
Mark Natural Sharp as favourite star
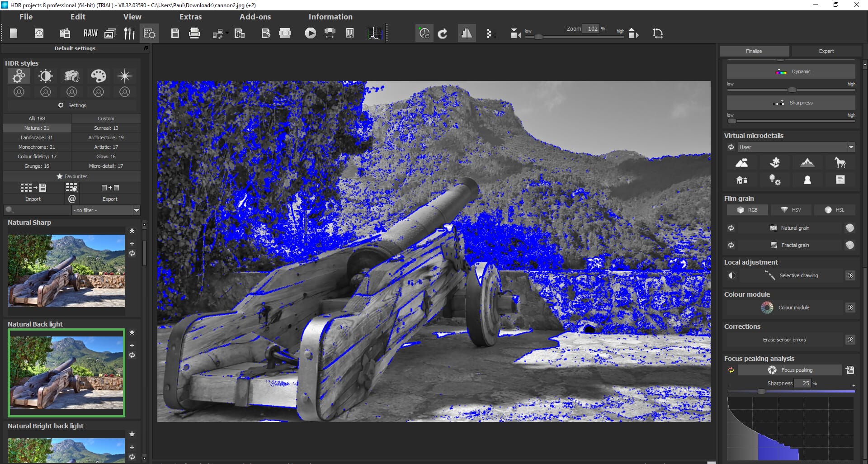tap(132, 231)
